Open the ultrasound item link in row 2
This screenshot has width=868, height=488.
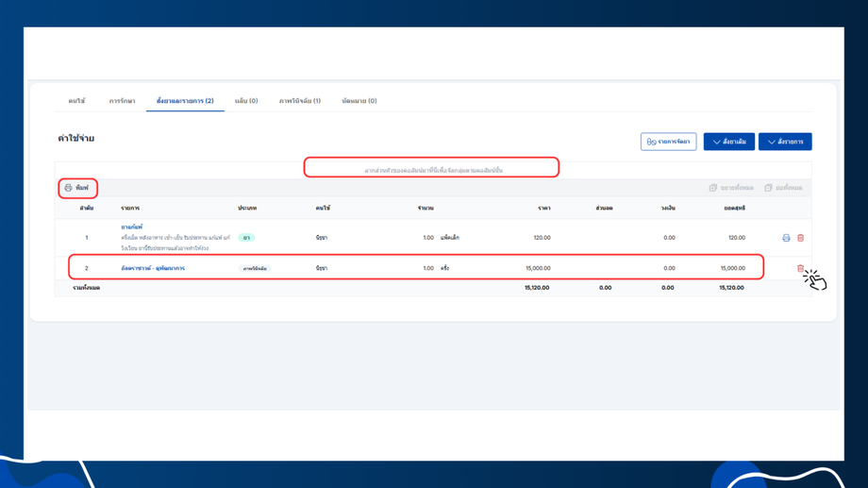click(x=153, y=269)
